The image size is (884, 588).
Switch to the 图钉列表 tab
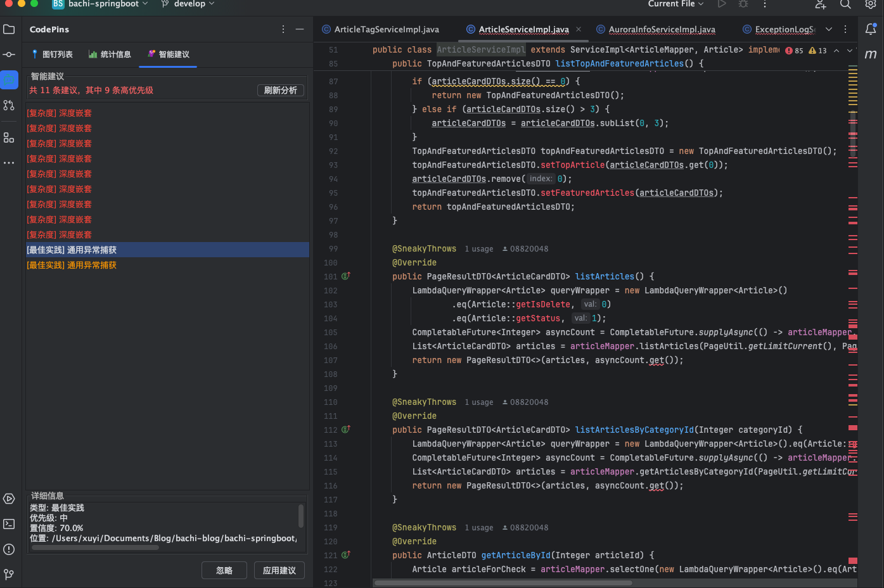click(x=53, y=54)
